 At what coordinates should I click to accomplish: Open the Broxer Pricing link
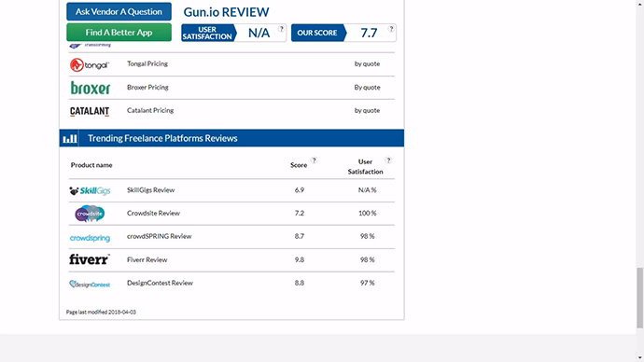click(147, 87)
